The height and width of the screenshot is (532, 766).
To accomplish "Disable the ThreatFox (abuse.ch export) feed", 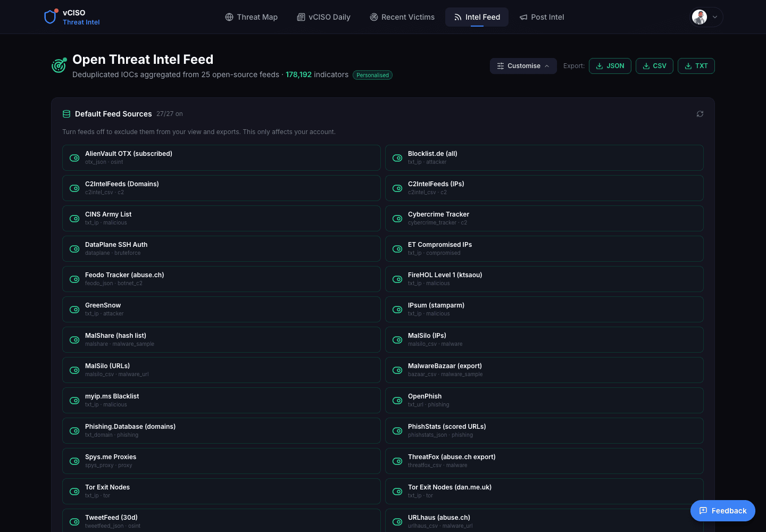I will (397, 461).
